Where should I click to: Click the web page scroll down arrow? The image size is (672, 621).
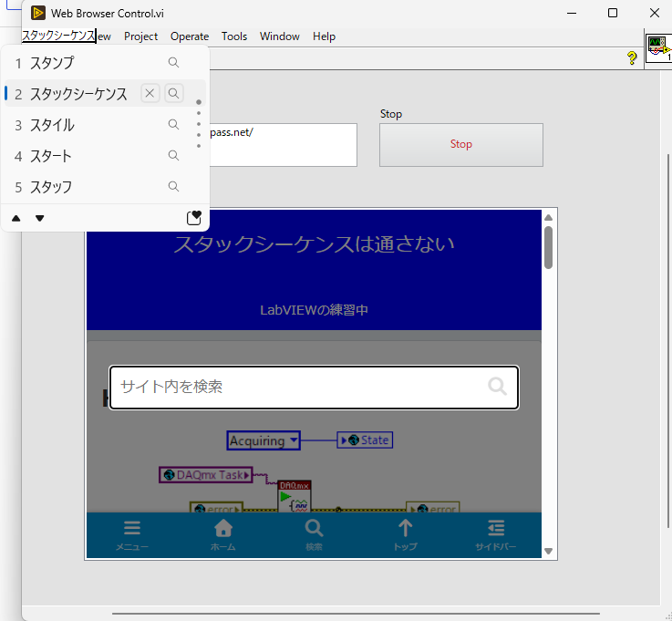(548, 551)
